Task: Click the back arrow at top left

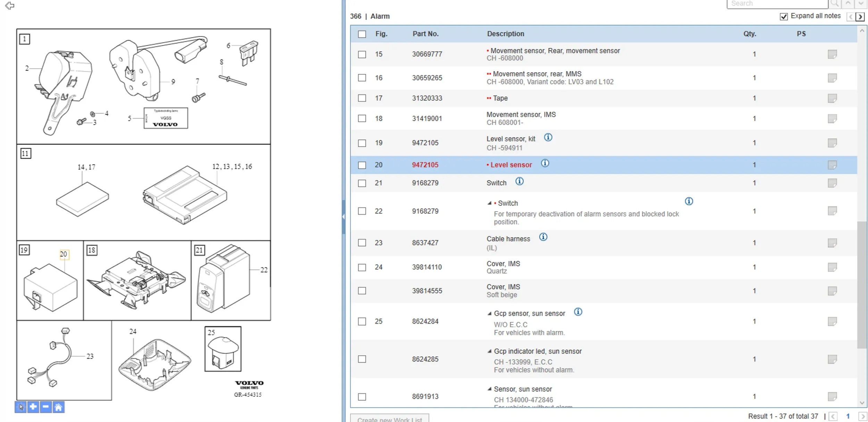Action: pos(10,6)
